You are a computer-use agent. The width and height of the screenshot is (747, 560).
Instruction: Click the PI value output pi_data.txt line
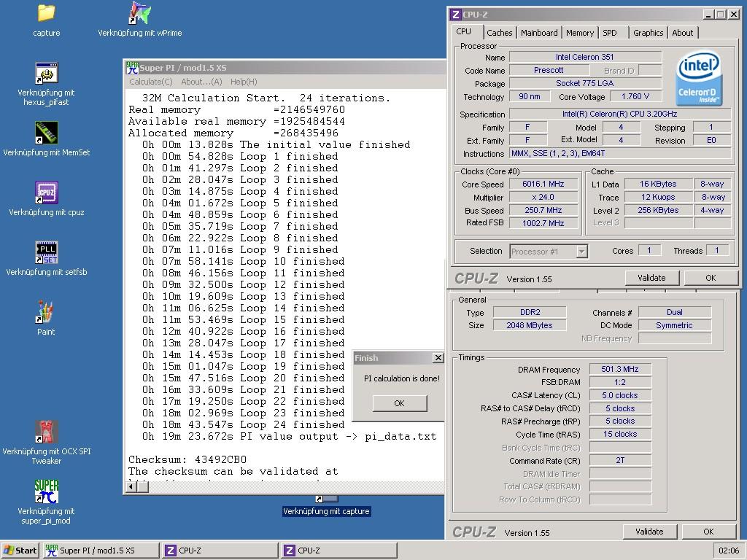[x=289, y=436]
